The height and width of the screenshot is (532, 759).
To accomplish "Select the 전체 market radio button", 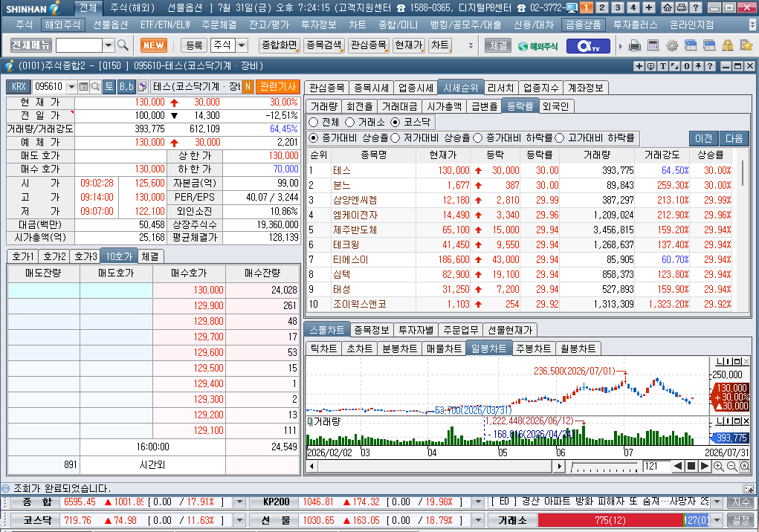I will pyautogui.click(x=313, y=123).
